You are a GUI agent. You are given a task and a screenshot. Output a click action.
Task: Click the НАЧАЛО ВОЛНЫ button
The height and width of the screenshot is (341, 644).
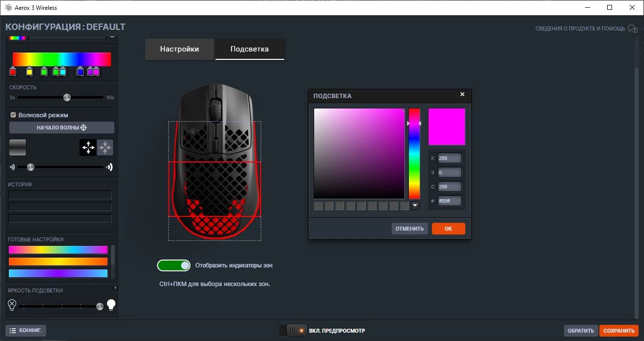click(x=62, y=128)
